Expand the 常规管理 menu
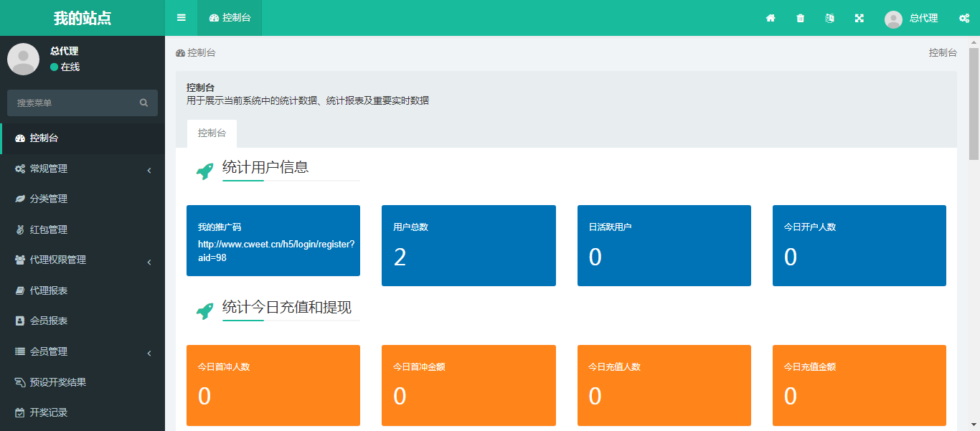Image resolution: width=980 pixels, height=431 pixels. tap(83, 169)
